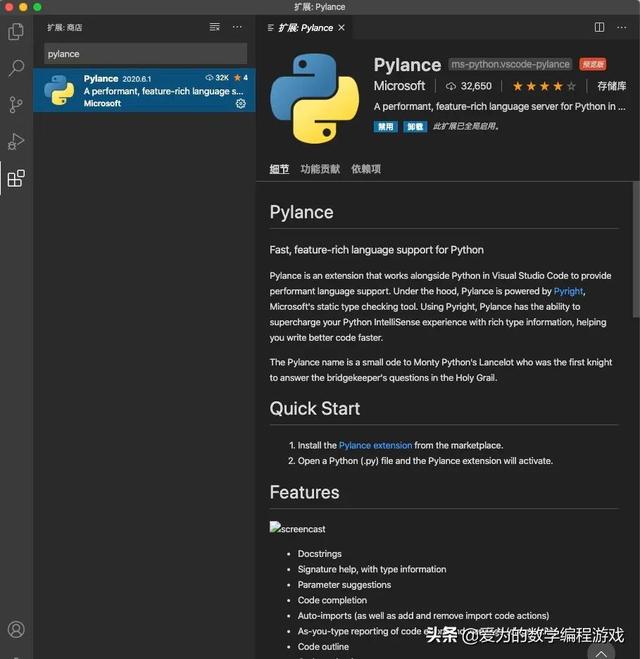Click the details page vertical scrollbar
The width and height of the screenshot is (640, 659).
636,250
